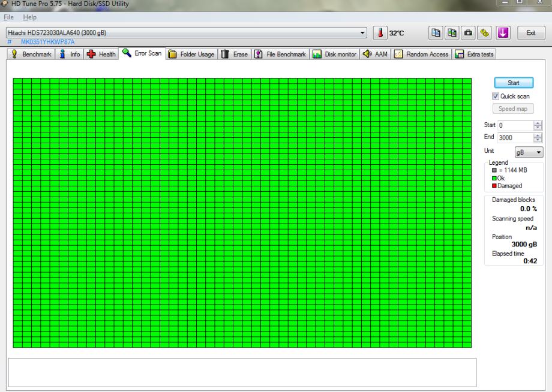
Task: Click the gray 1144 MB legend swatch
Action: point(494,170)
